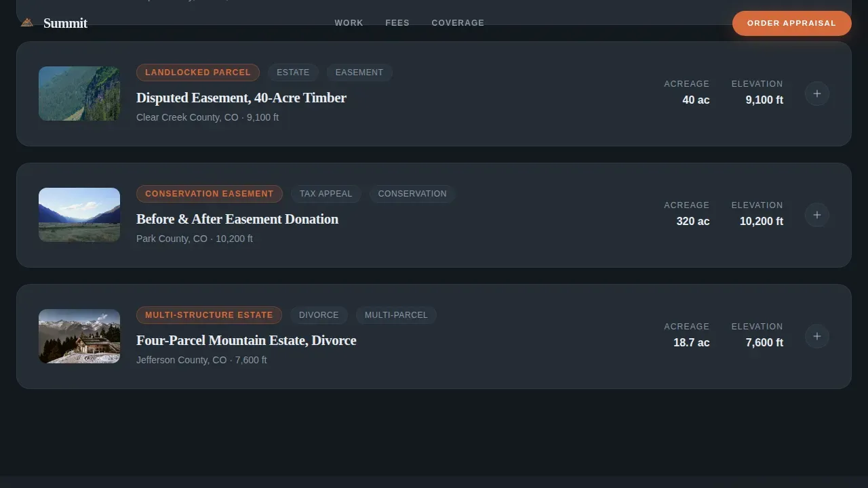868x488 pixels.
Task: Go to the Coverage navigation item
Action: tap(458, 23)
